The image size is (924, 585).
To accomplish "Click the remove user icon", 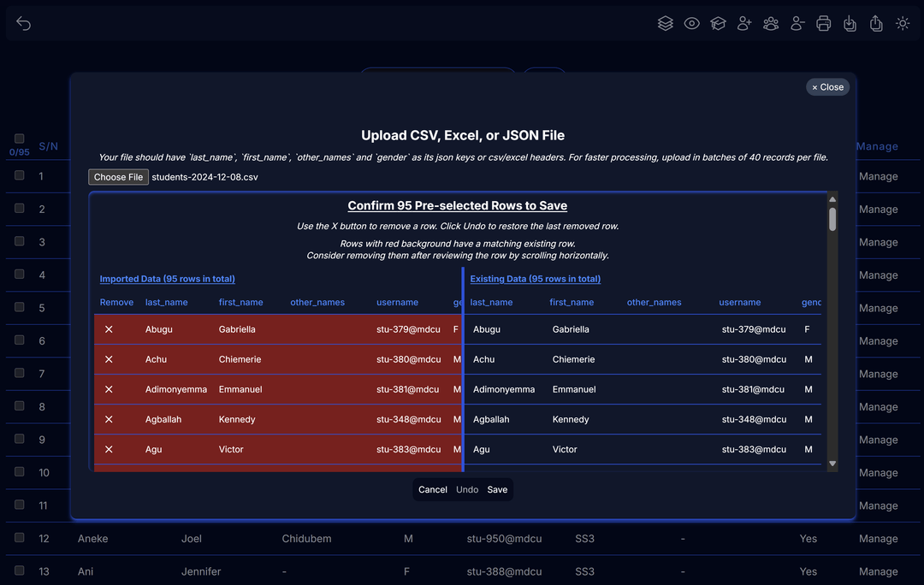I will point(797,24).
